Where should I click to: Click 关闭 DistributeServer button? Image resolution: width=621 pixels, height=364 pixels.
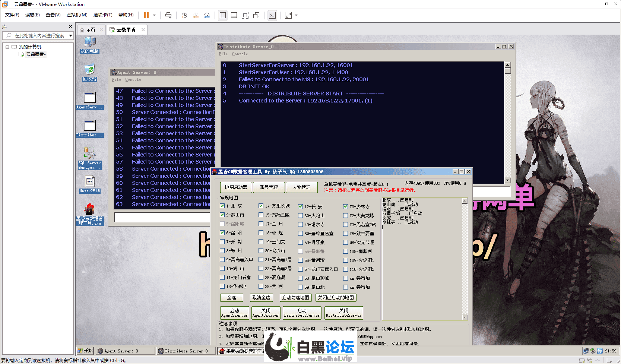344,313
